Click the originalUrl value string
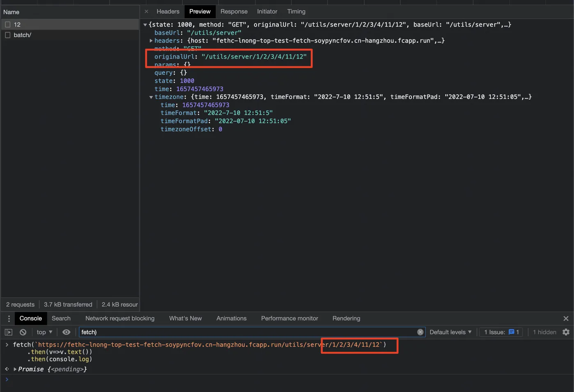Viewport: 574px width, 392px height. [x=254, y=57]
